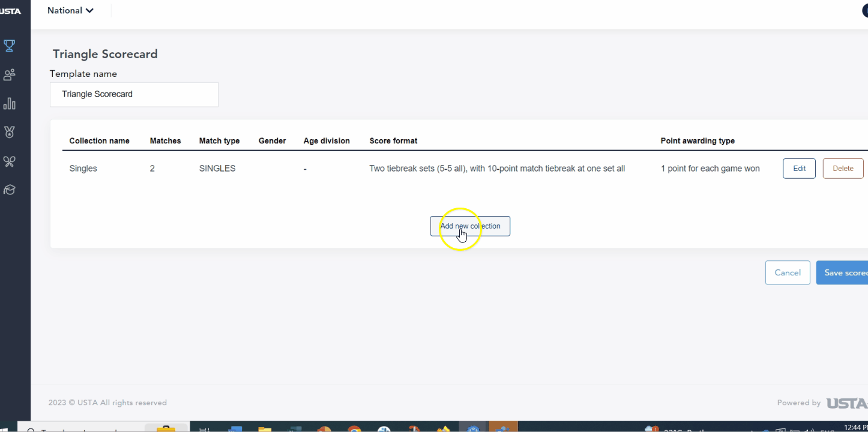Click the taskbar clock showing 12:44
This screenshot has width=868, height=432.
(x=855, y=428)
